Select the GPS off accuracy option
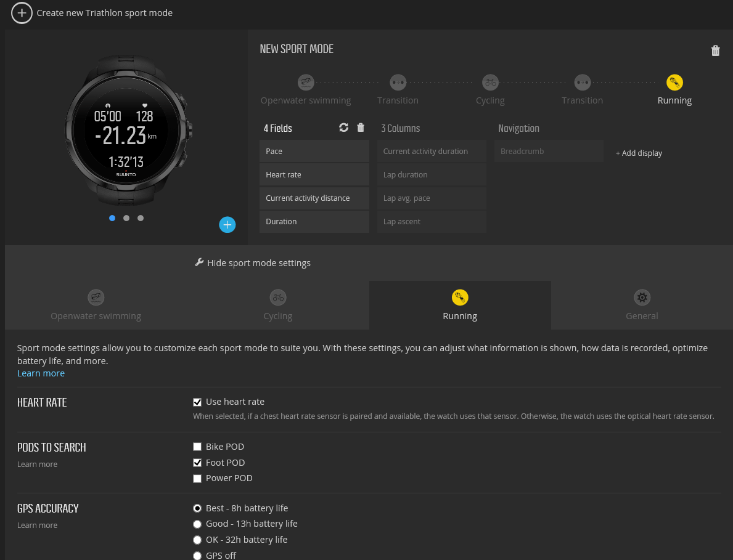Screen dimensions: 733x560 197,555
